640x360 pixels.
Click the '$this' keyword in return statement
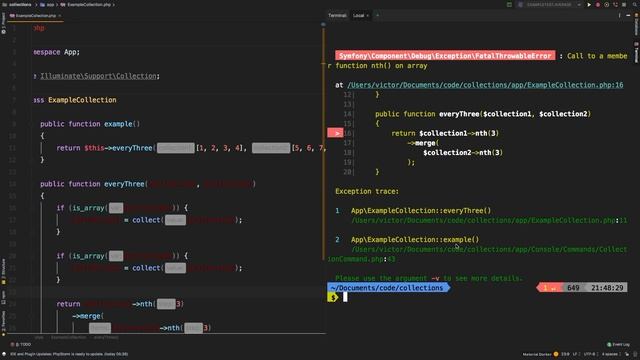(x=94, y=148)
